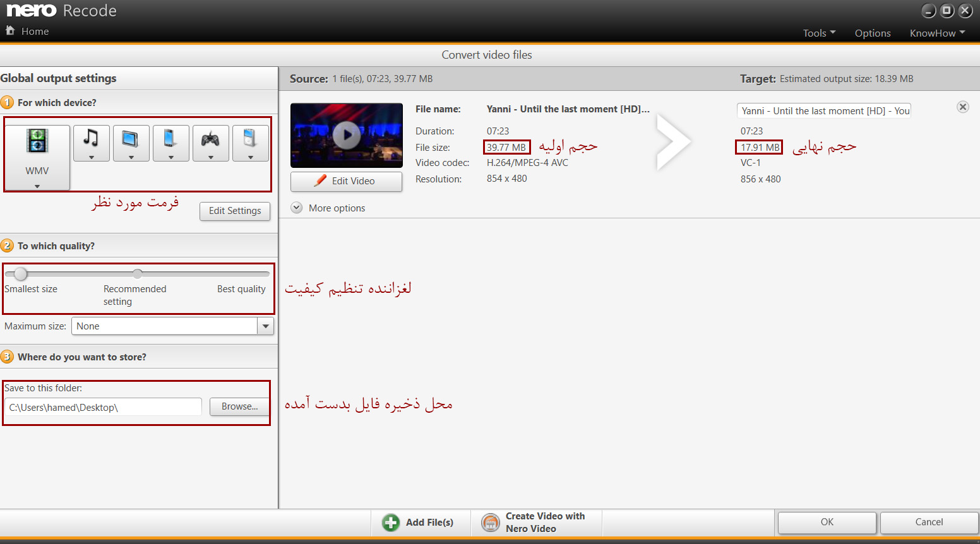Click the Best quality end of slider
The image size is (980, 544).
click(266, 274)
